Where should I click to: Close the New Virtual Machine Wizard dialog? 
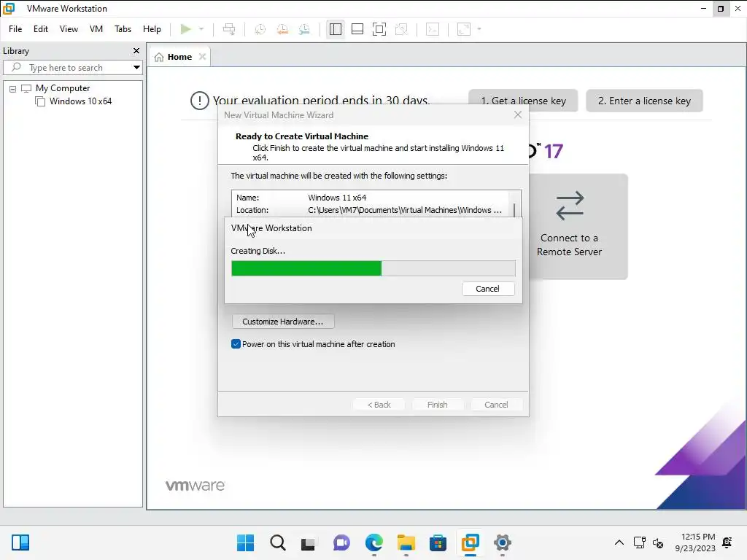(x=518, y=114)
